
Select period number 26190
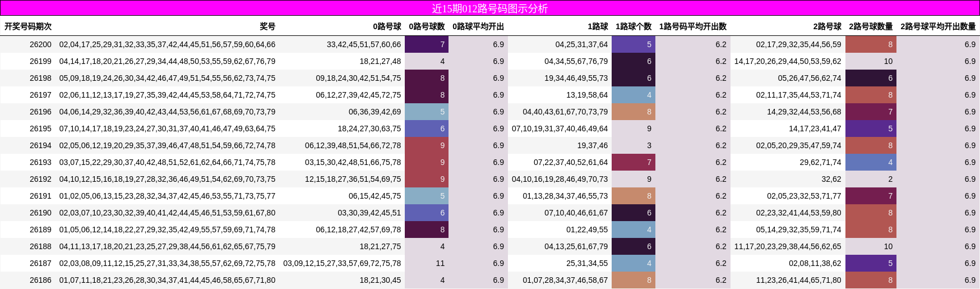pos(40,213)
